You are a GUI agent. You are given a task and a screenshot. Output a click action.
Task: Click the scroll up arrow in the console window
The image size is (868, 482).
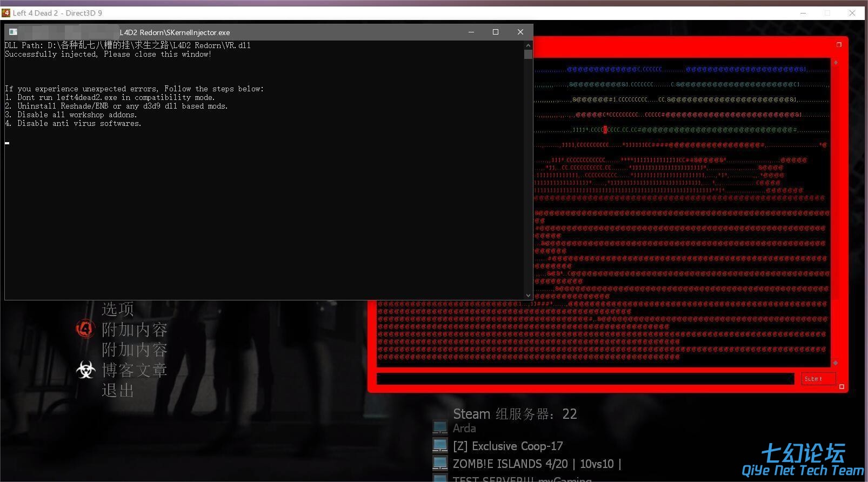pos(528,45)
